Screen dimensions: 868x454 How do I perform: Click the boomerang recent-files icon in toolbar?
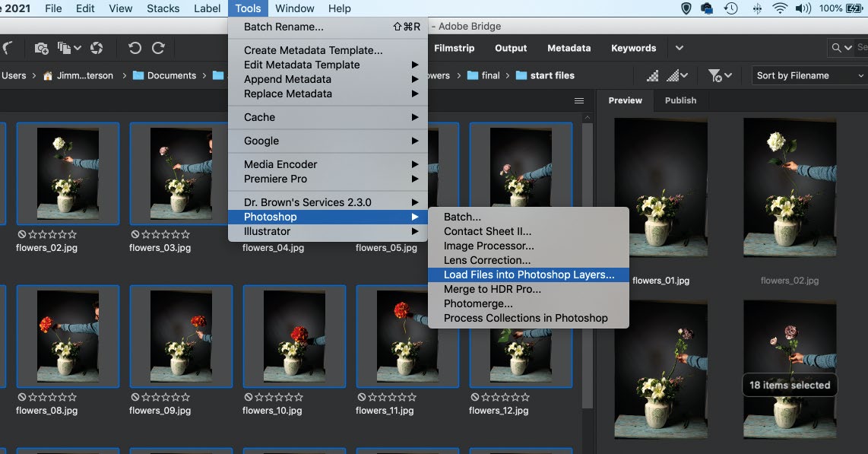[x=7, y=48]
